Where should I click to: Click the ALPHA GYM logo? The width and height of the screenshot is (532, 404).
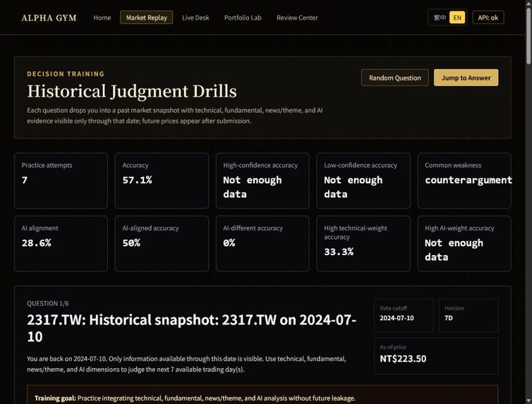pos(49,18)
